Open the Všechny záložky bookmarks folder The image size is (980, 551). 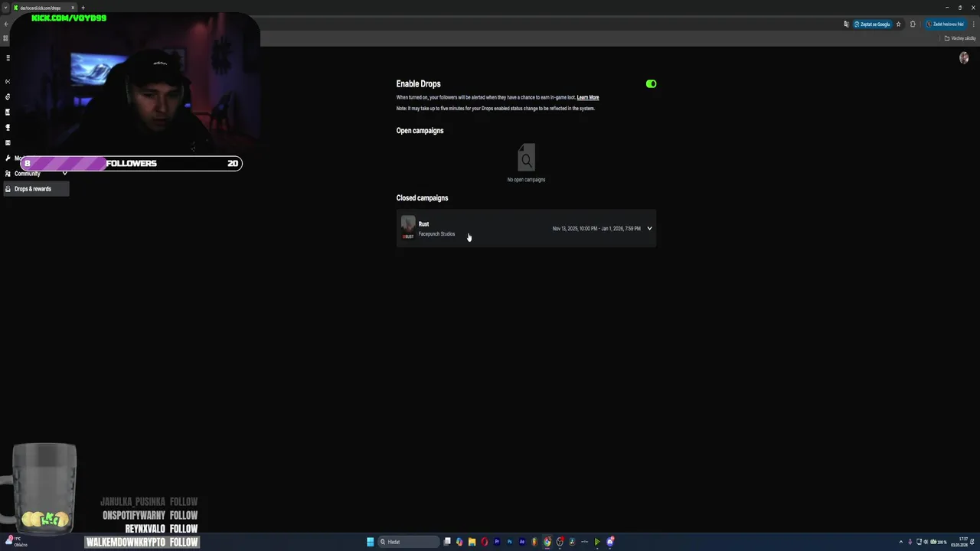[960, 38]
